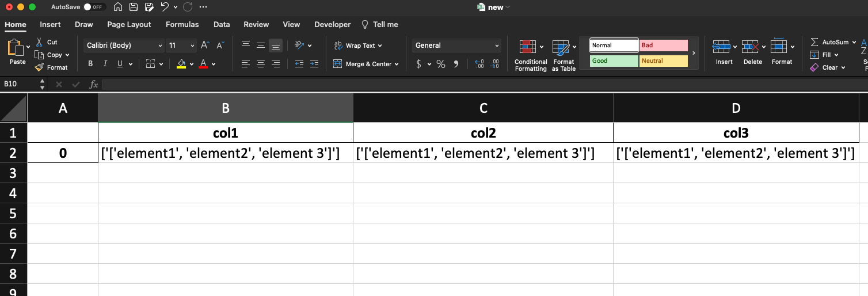868x296 pixels.
Task: Click the text Orientation icon
Action: (299, 45)
